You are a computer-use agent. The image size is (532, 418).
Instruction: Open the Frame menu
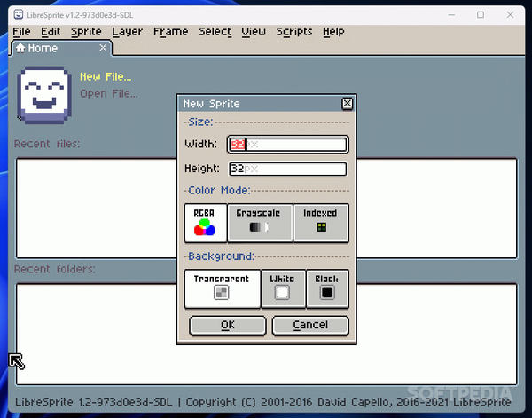point(170,32)
